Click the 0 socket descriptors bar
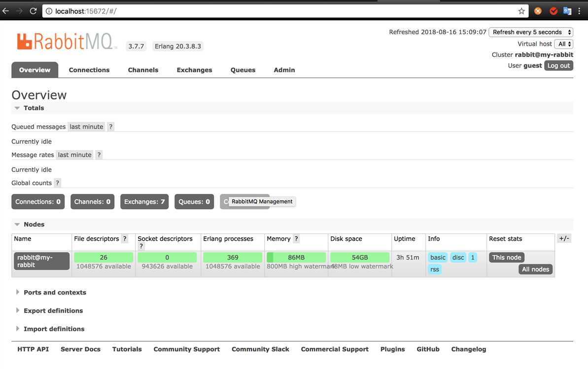 (167, 258)
